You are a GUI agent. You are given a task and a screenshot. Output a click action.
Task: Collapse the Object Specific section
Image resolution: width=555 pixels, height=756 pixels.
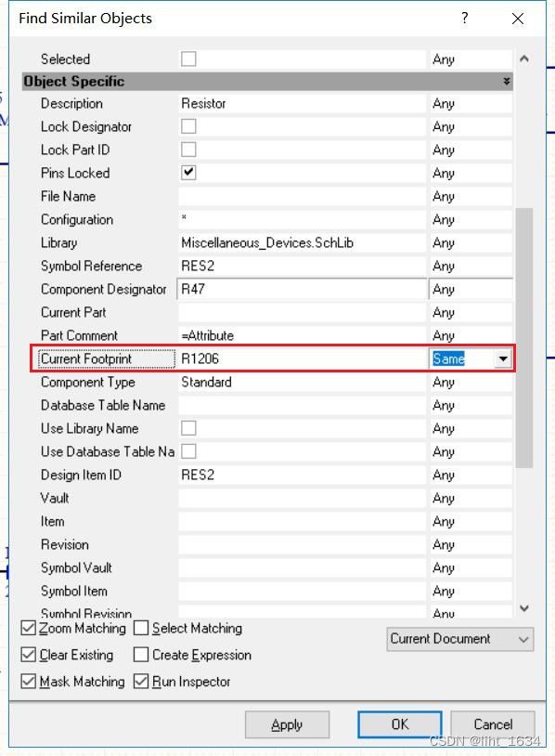507,81
